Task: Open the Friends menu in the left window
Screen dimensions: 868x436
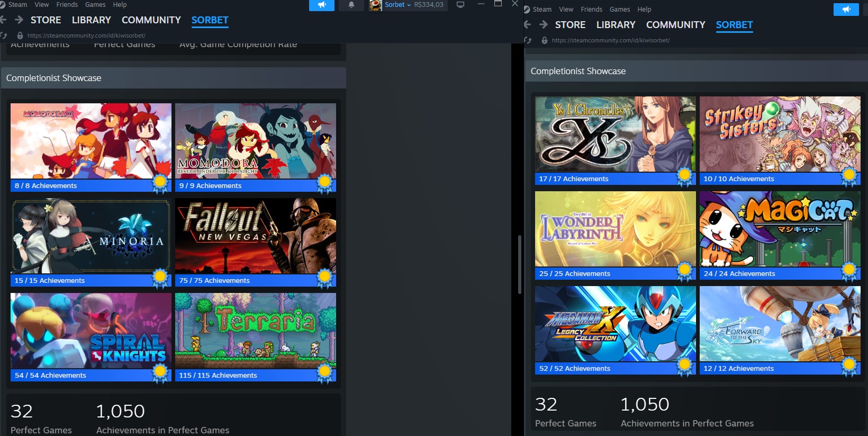Action: [x=67, y=4]
